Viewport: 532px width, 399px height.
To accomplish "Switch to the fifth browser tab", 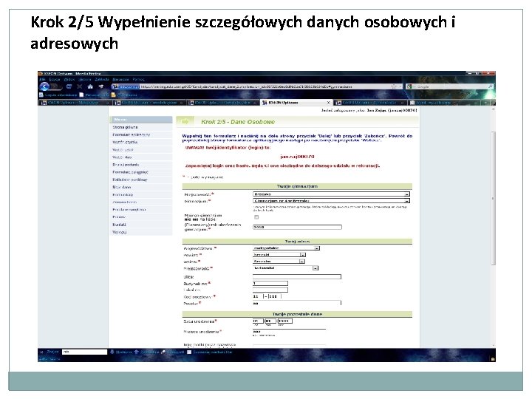I will [370, 103].
